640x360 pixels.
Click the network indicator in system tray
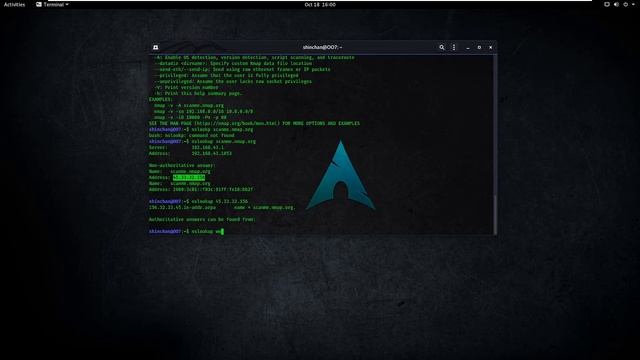607,4
